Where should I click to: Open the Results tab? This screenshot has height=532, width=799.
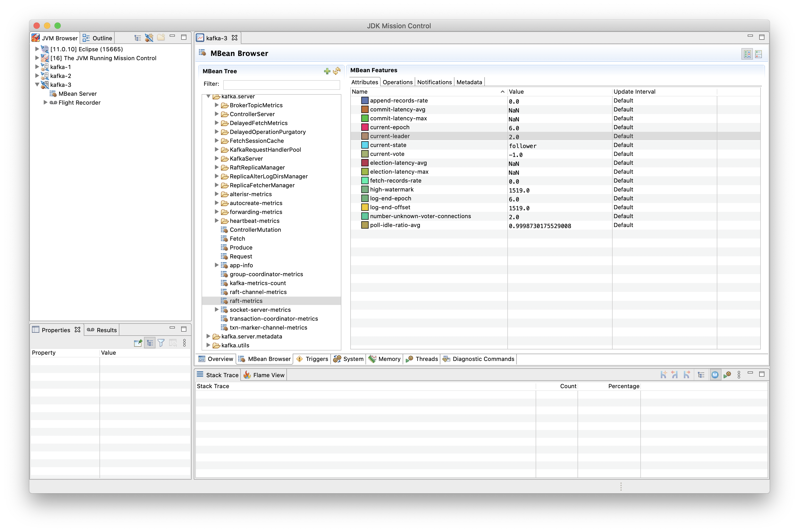[x=102, y=330]
